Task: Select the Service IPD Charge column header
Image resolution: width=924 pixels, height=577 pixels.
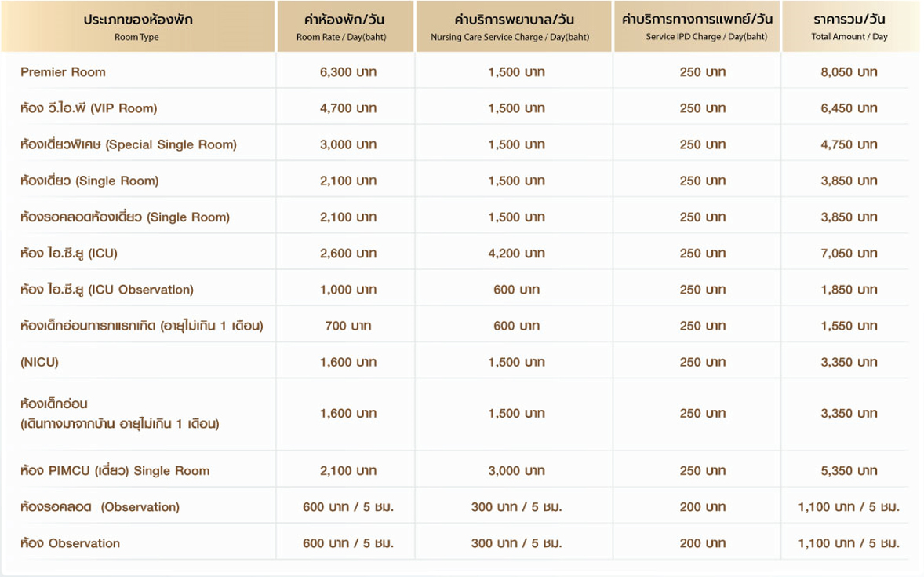Action: (697, 27)
